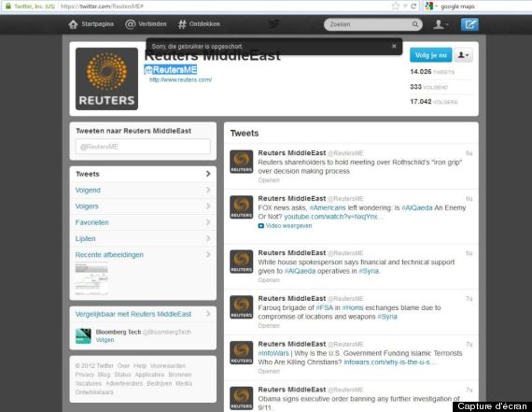Click the 'Volg je nu' button
Viewport: 532px width, 412px height.
[x=431, y=55]
